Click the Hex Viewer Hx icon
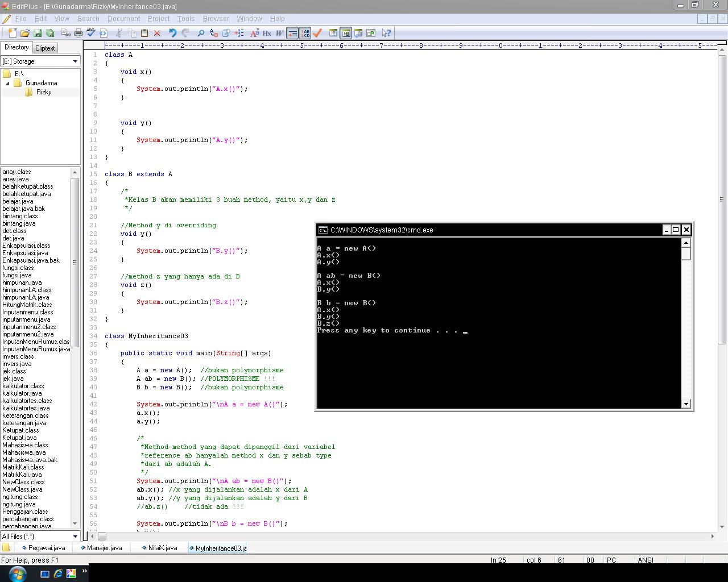Image resolution: width=728 pixels, height=582 pixels. [267, 33]
